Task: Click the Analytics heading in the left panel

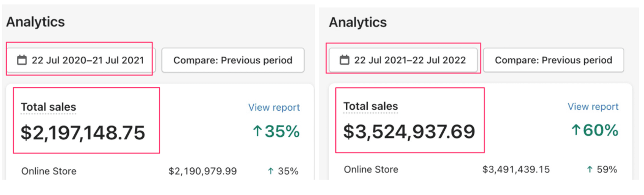Action: 36,22
